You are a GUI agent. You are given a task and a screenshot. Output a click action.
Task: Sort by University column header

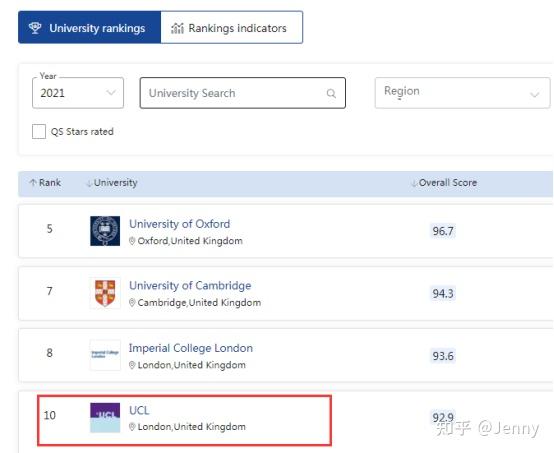click(112, 183)
